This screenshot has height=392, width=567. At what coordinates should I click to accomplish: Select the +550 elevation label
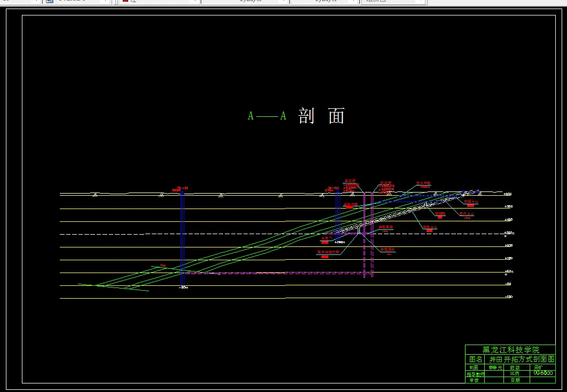point(508,207)
